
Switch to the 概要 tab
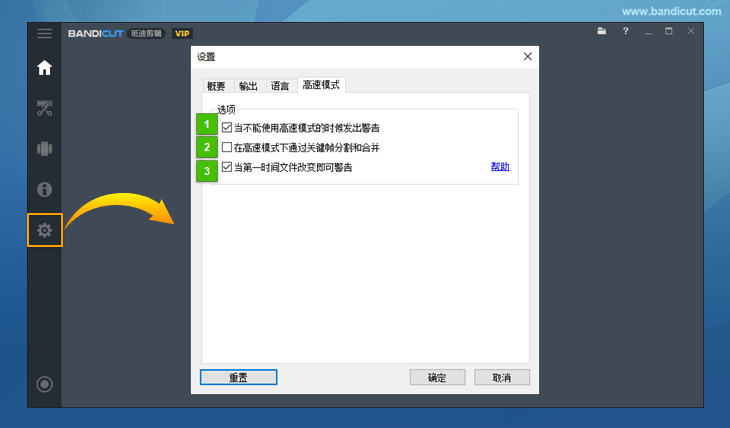[x=216, y=86]
